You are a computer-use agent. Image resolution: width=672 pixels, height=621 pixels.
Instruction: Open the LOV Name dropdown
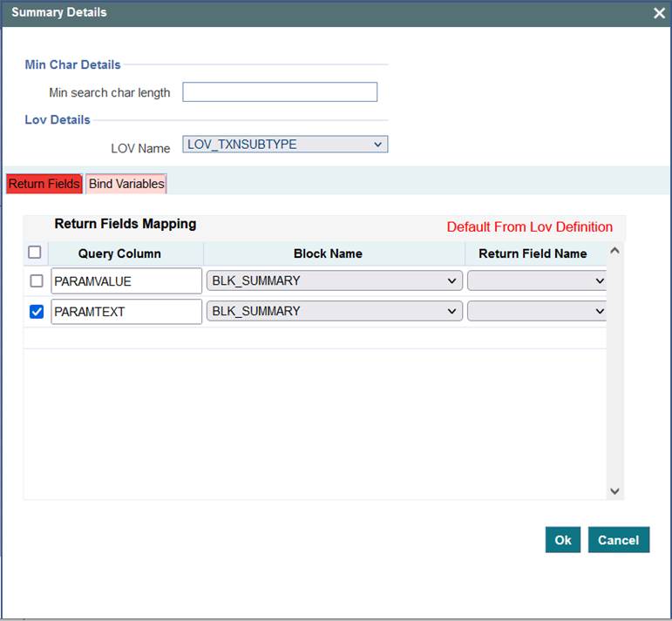[285, 145]
